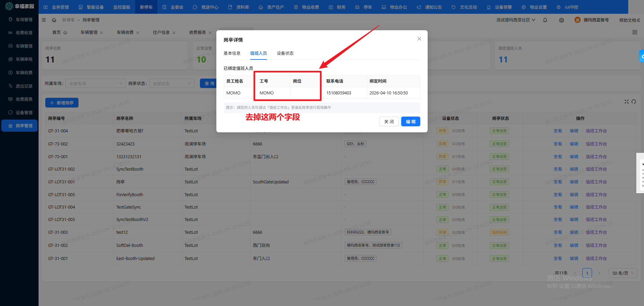Expand the 测试德玛西亚社区 community switcher

click(x=516, y=20)
